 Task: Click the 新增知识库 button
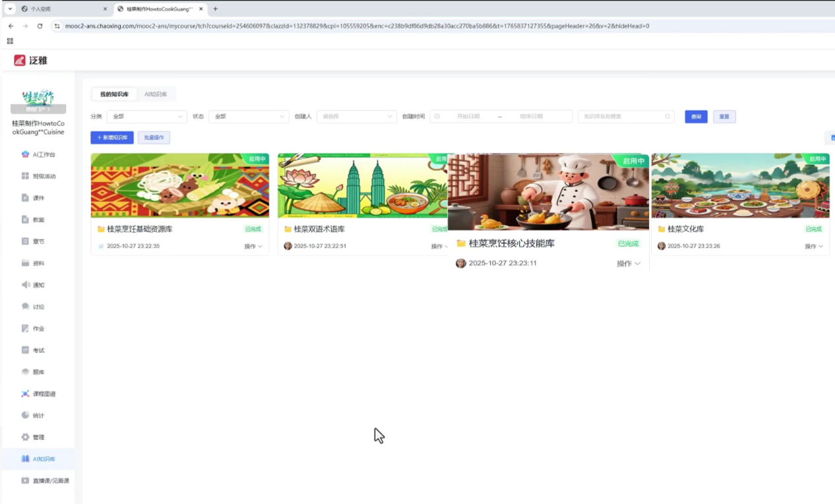tap(113, 137)
